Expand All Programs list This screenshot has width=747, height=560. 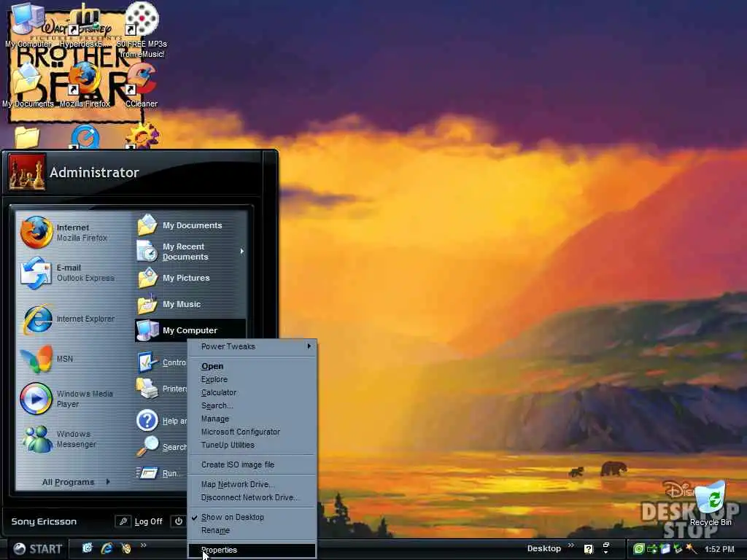point(76,482)
